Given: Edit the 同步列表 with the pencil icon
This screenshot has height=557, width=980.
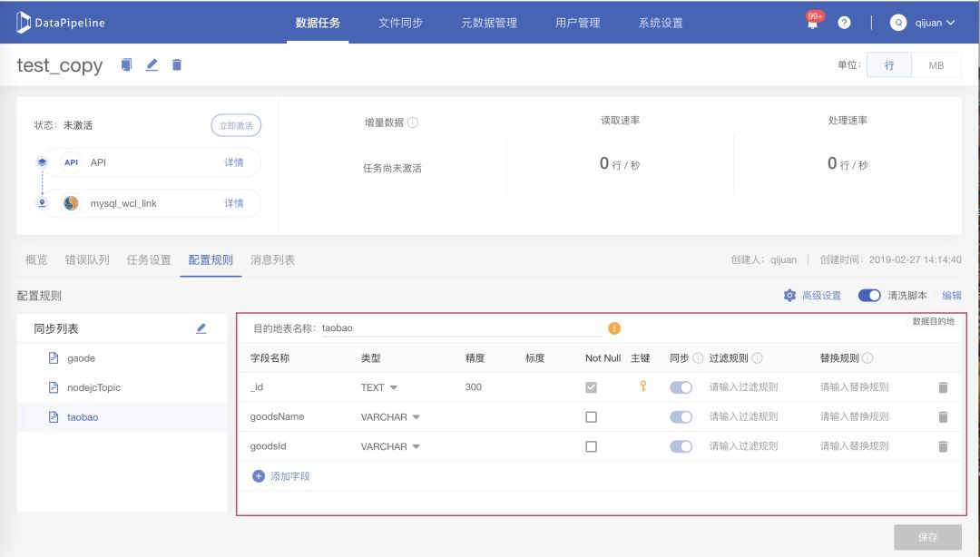Looking at the screenshot, I should 201,328.
